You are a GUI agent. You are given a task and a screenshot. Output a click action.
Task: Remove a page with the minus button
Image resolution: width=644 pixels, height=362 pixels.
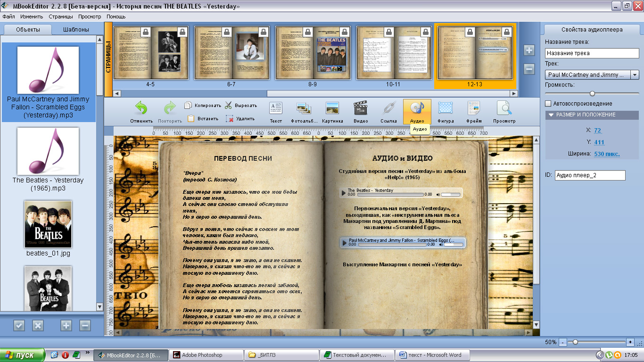tap(529, 69)
